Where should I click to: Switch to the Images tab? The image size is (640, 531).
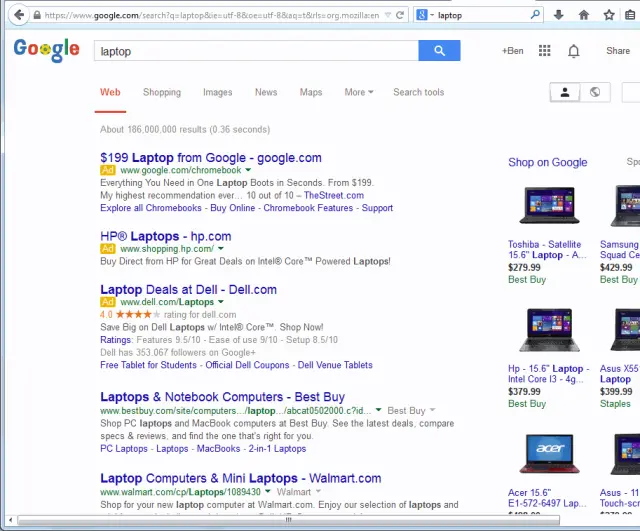pos(218,92)
